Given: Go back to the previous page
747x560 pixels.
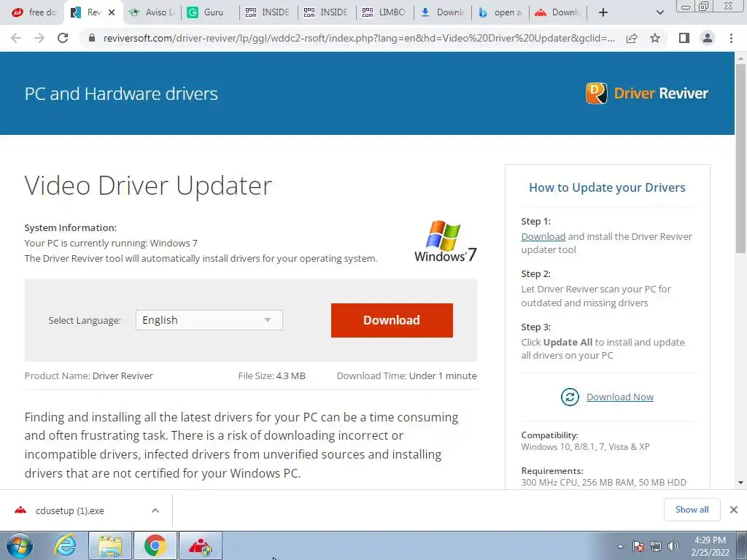Looking at the screenshot, I should [x=16, y=38].
